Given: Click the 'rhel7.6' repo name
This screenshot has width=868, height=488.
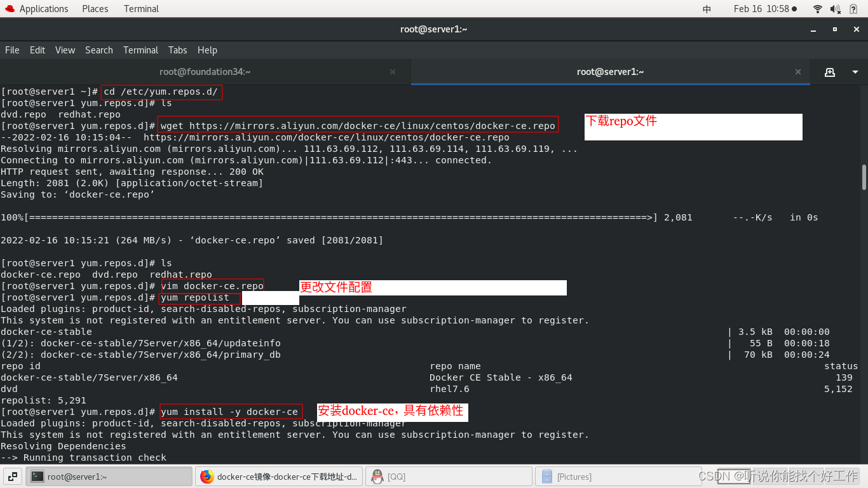Looking at the screenshot, I should (x=449, y=389).
